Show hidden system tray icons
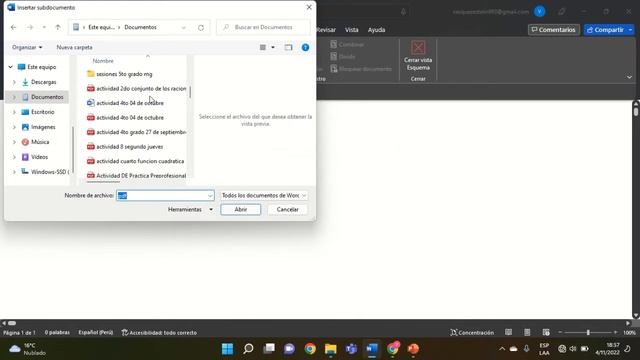The image size is (640, 360). [502, 349]
